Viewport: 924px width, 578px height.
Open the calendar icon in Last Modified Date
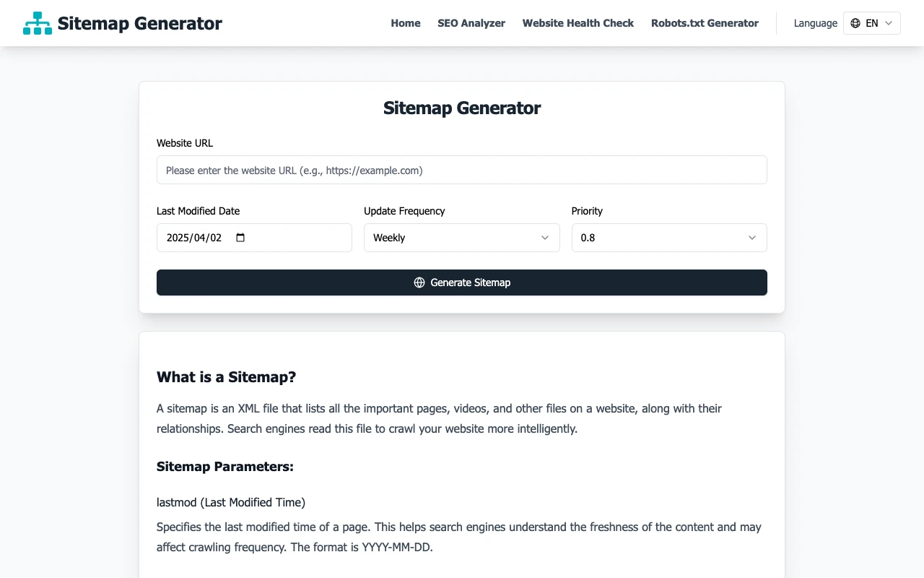[239, 237]
